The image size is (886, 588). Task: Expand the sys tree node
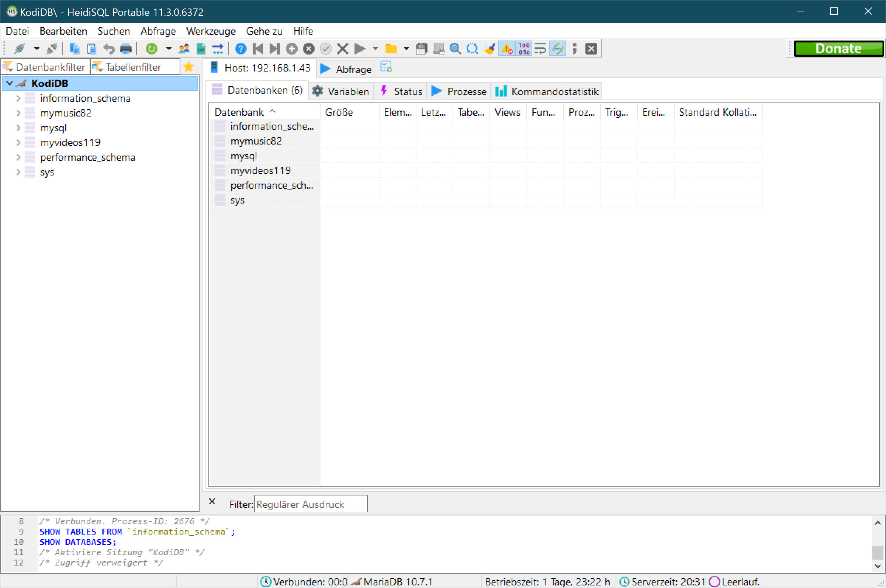tap(18, 172)
